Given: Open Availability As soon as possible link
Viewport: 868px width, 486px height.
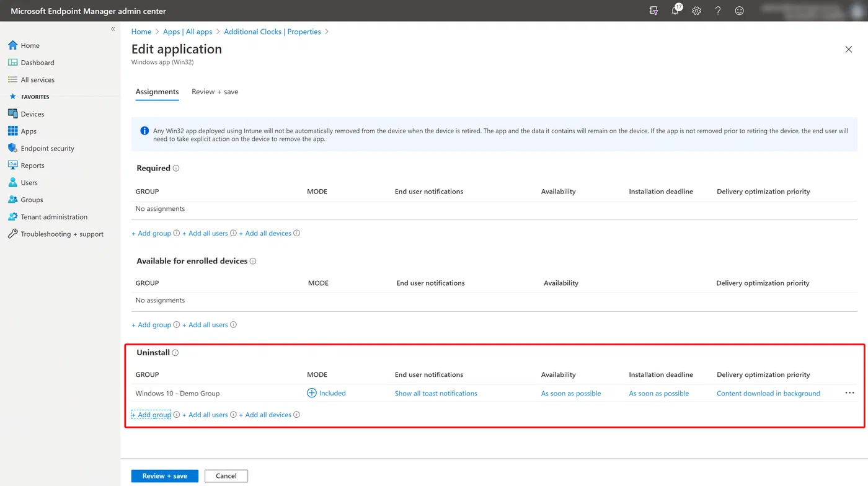Looking at the screenshot, I should [x=571, y=393].
